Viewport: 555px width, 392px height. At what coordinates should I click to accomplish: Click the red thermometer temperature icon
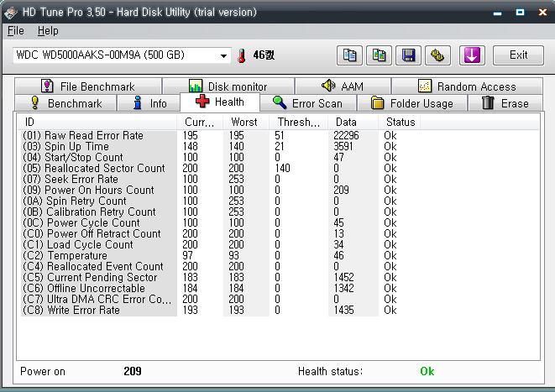pyautogui.click(x=242, y=55)
